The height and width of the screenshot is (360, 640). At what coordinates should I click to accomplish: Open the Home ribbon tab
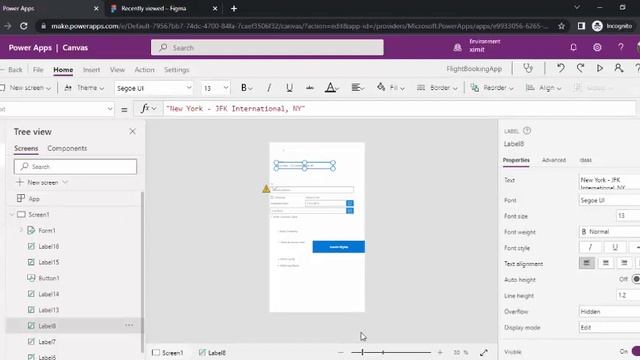point(63,70)
